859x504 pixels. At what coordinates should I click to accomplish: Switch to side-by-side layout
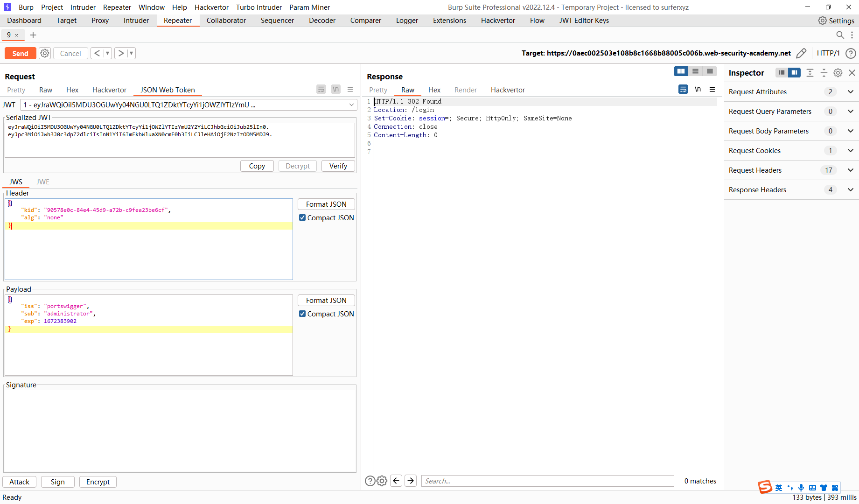click(x=681, y=71)
